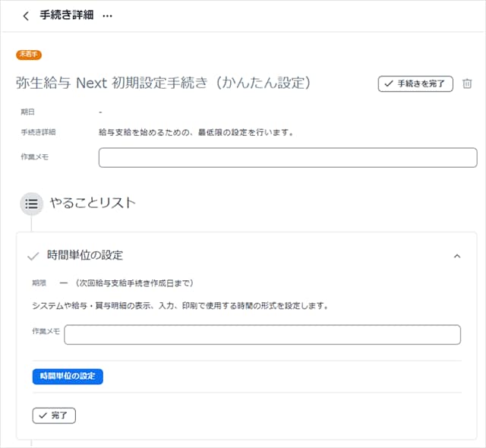This screenshot has width=486, height=448.
Task: Click the やることリスト heading
Action: coord(93,203)
